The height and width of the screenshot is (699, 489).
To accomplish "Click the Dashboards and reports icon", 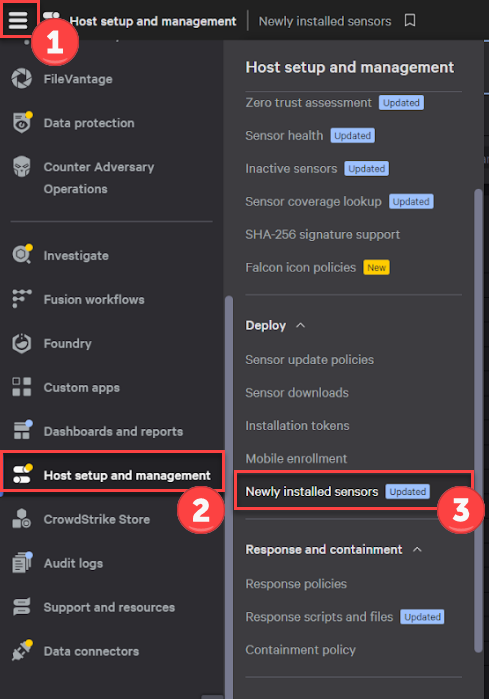I will (x=21, y=431).
